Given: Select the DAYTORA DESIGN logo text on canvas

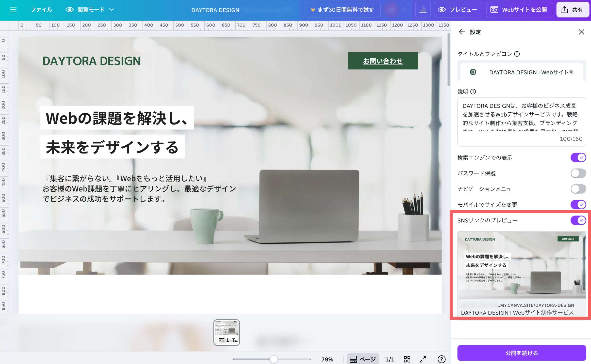Looking at the screenshot, I should (x=91, y=61).
